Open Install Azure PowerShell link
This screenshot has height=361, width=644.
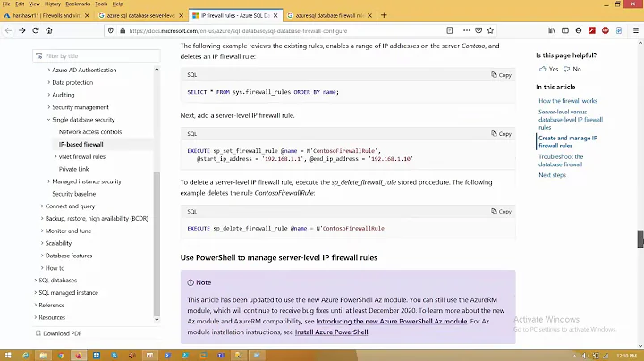coord(332,332)
